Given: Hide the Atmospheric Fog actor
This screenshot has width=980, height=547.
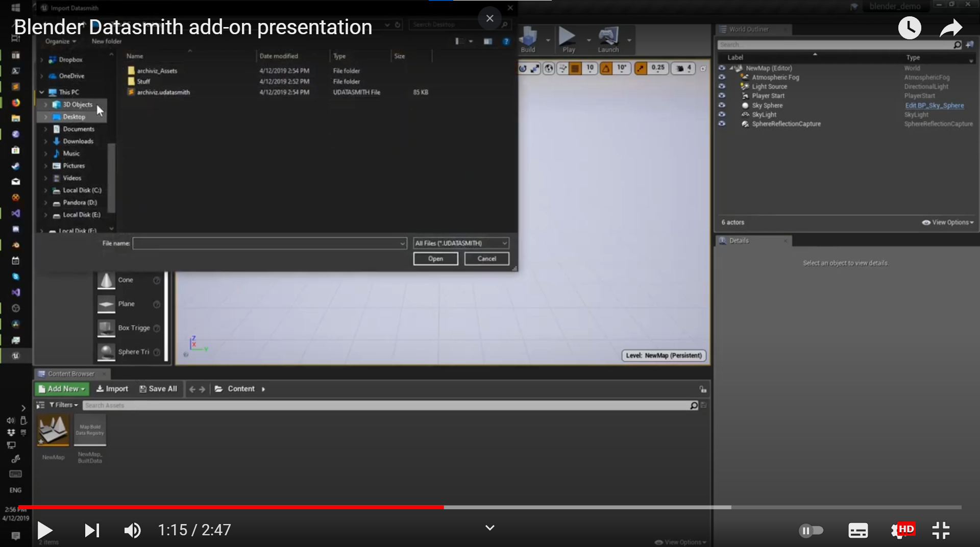Looking at the screenshot, I should pos(722,77).
